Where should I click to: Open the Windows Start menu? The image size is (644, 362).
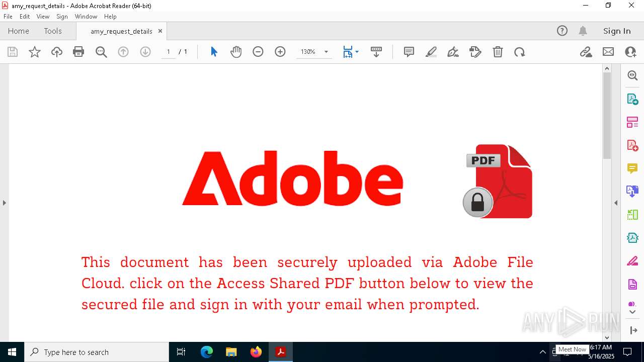pyautogui.click(x=12, y=352)
